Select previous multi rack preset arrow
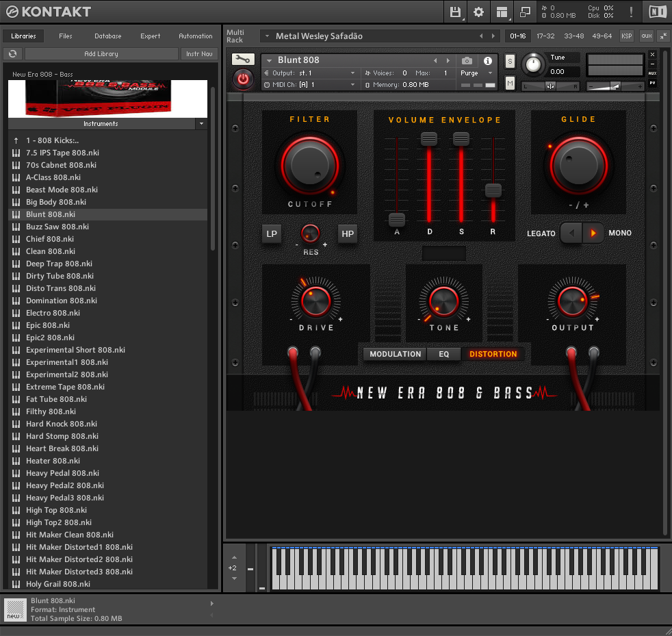This screenshot has width=672, height=636. pyautogui.click(x=481, y=36)
